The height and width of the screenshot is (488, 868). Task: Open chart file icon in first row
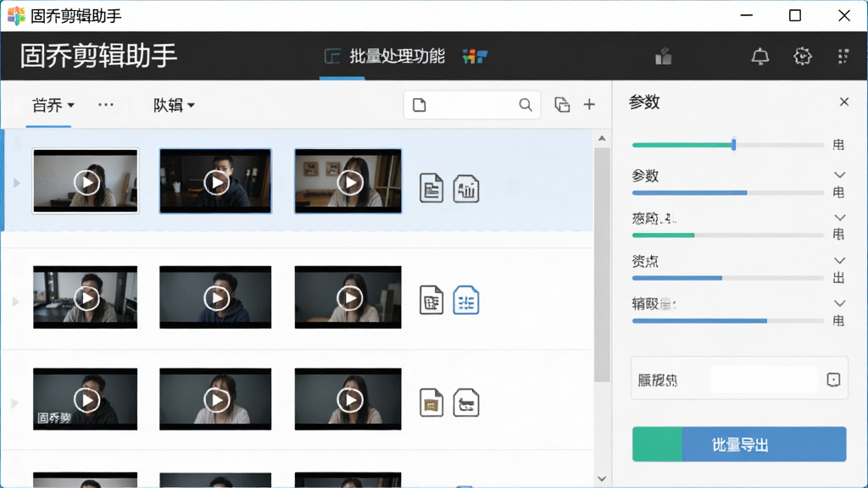coord(466,188)
